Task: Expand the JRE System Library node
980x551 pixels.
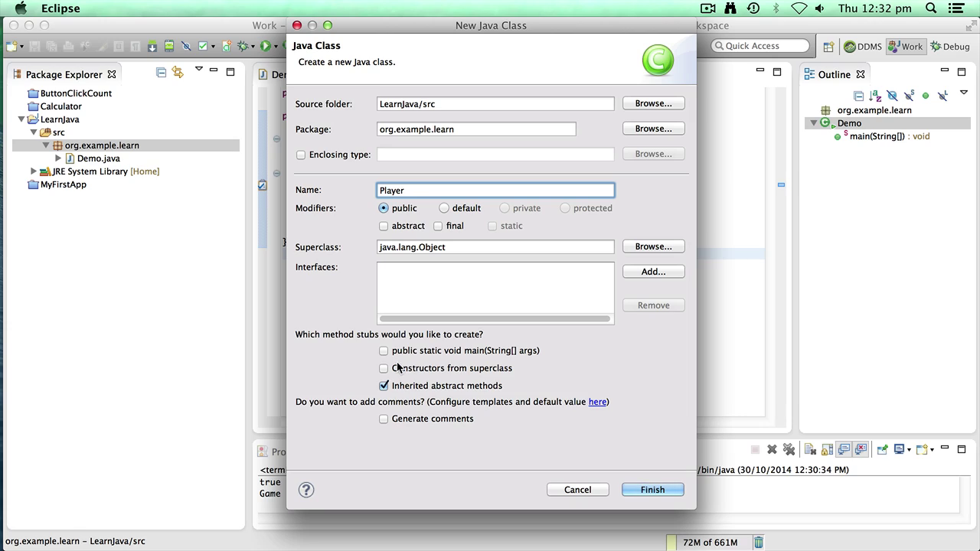Action: [x=34, y=171]
